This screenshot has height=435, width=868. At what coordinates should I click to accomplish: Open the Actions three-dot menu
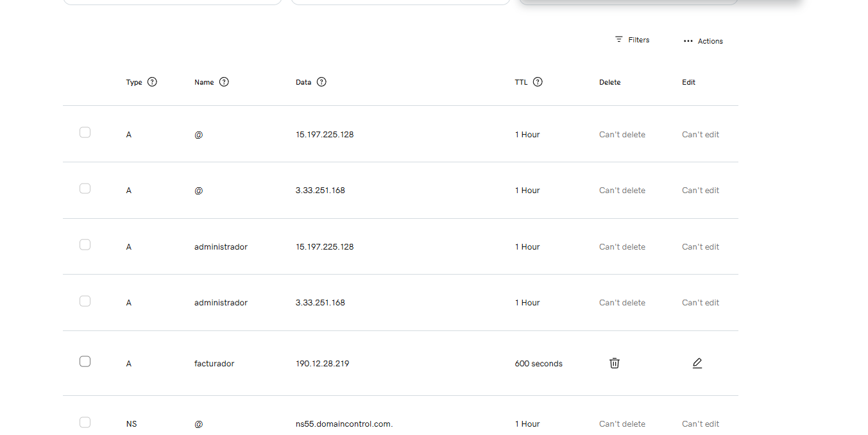(x=703, y=41)
